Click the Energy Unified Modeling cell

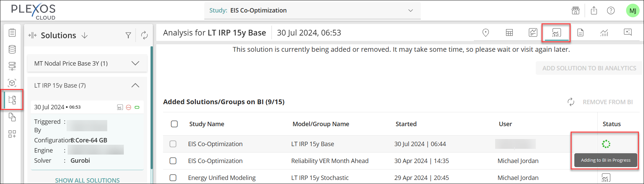[x=222, y=178]
